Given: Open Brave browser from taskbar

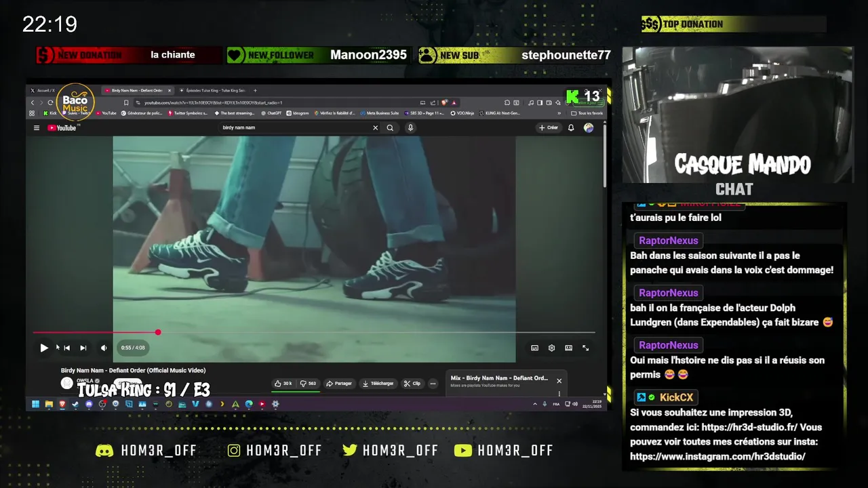Looking at the screenshot, I should point(62,404).
